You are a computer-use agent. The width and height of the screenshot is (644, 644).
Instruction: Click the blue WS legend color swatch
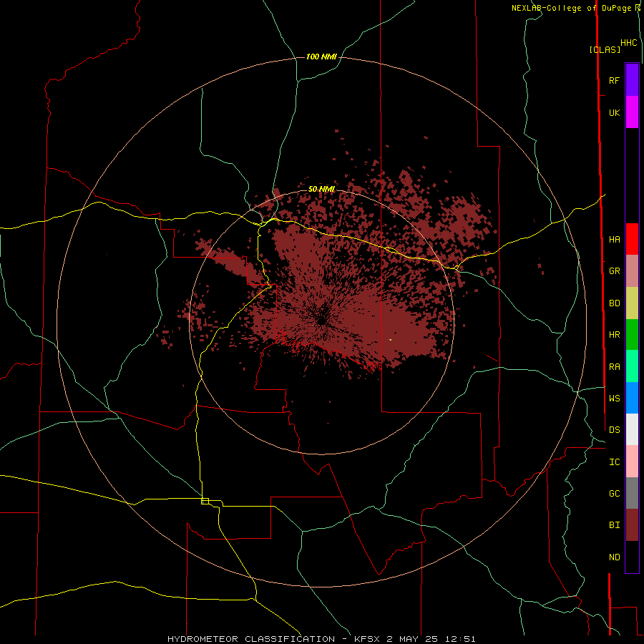[632, 398]
